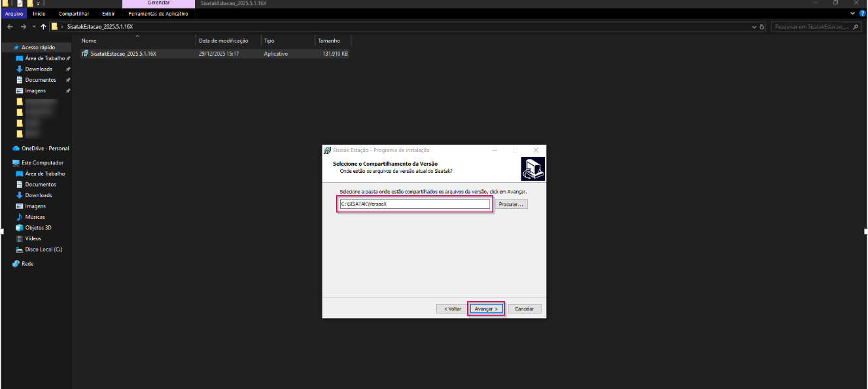Click Procurar to browse for folder
Screen dimensions: 868x389
click(x=511, y=204)
